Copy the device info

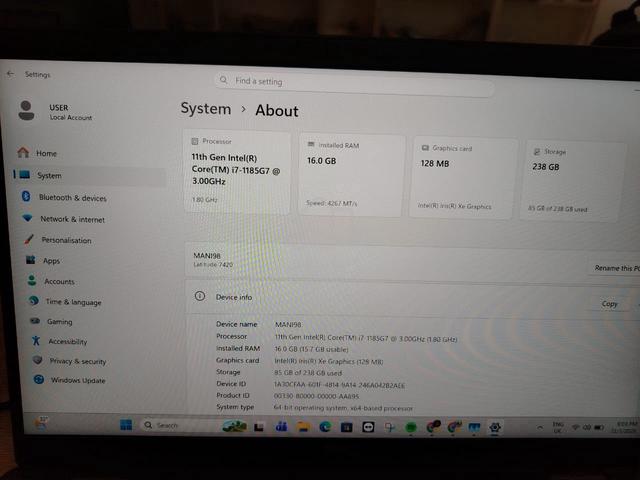coord(609,304)
